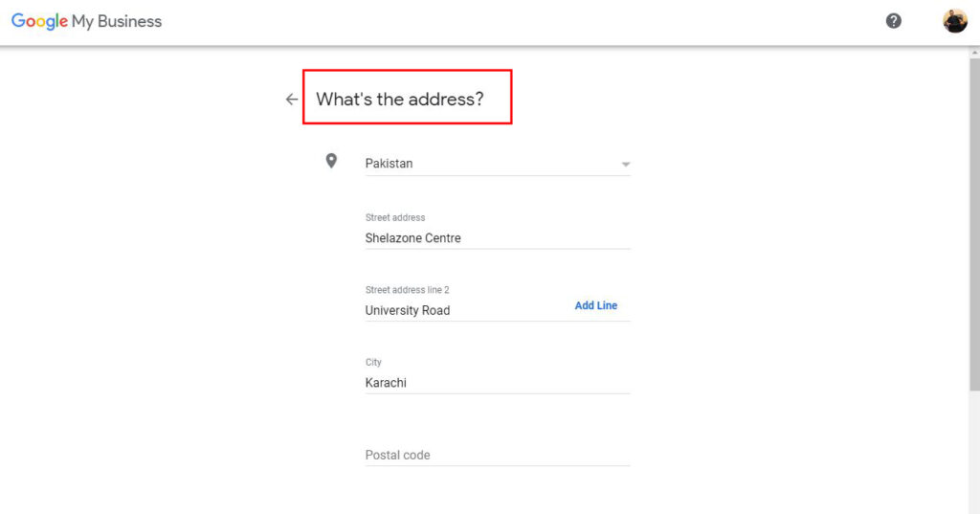Click the empty page area left of form
980x514 pixels.
click(144, 287)
